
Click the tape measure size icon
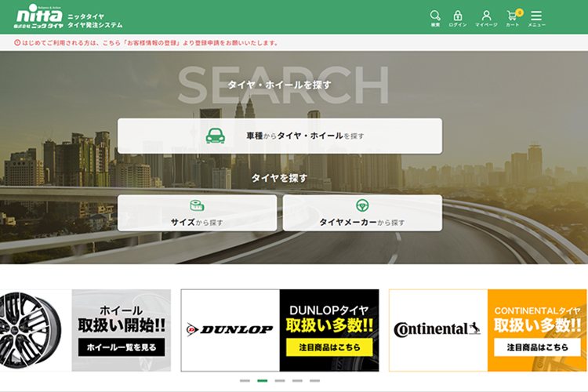197,205
